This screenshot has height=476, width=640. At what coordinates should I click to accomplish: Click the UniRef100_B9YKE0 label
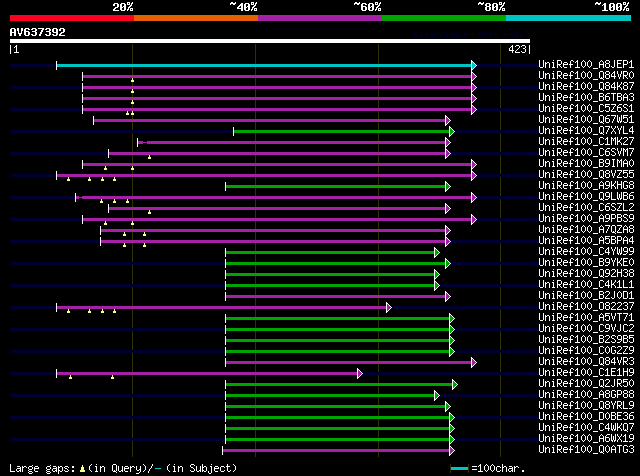pyautogui.click(x=586, y=263)
